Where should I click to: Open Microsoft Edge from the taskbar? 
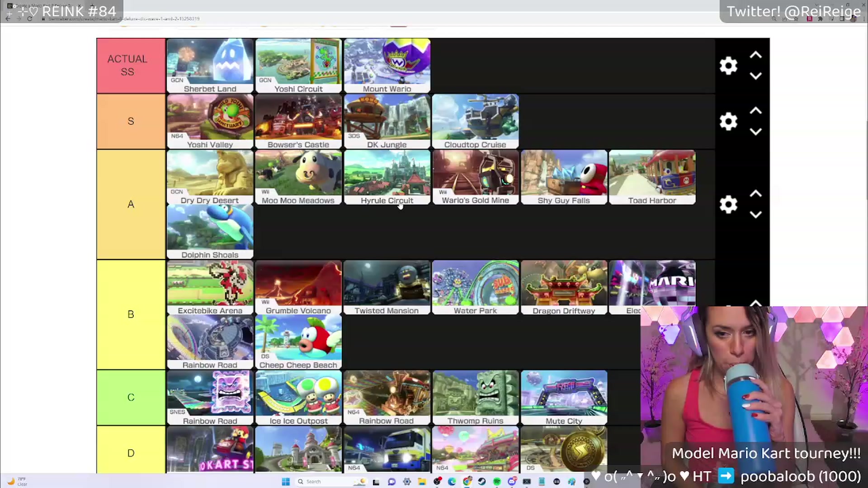[452, 482]
